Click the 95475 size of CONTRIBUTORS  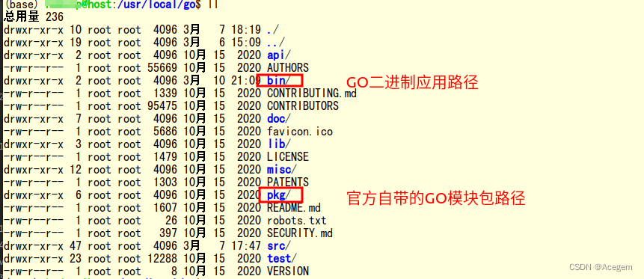coord(162,106)
